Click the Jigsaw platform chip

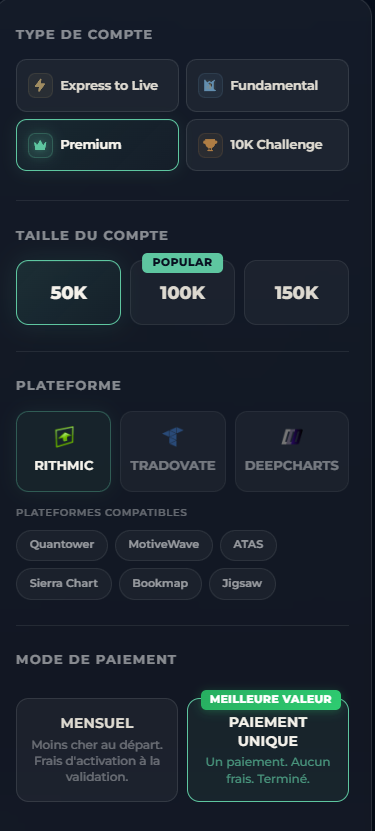(x=242, y=584)
